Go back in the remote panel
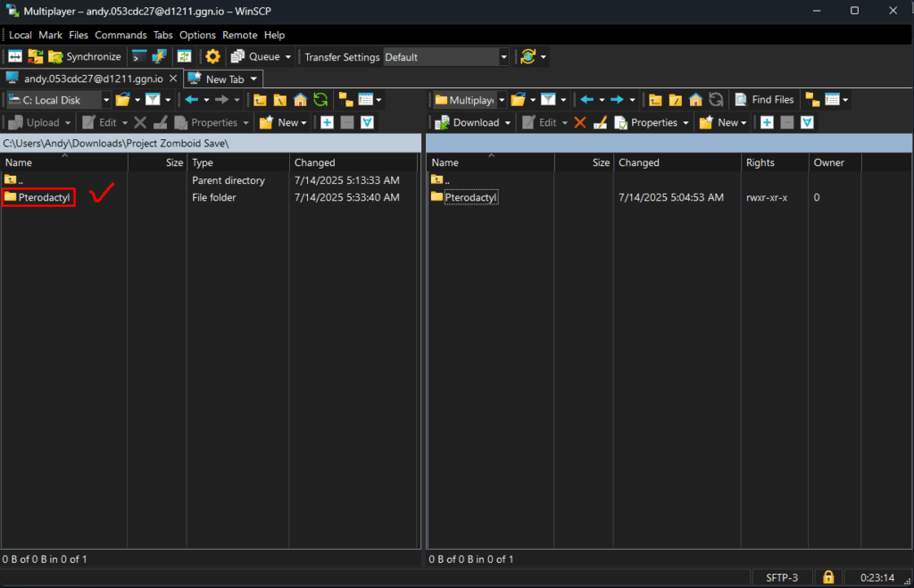The image size is (914, 588). pyautogui.click(x=587, y=100)
